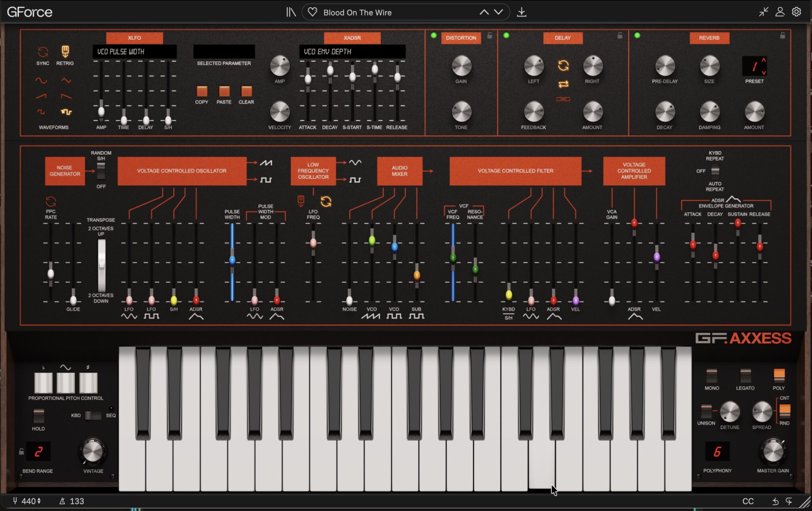Open the Blood On The Wire preset selector

coord(406,12)
